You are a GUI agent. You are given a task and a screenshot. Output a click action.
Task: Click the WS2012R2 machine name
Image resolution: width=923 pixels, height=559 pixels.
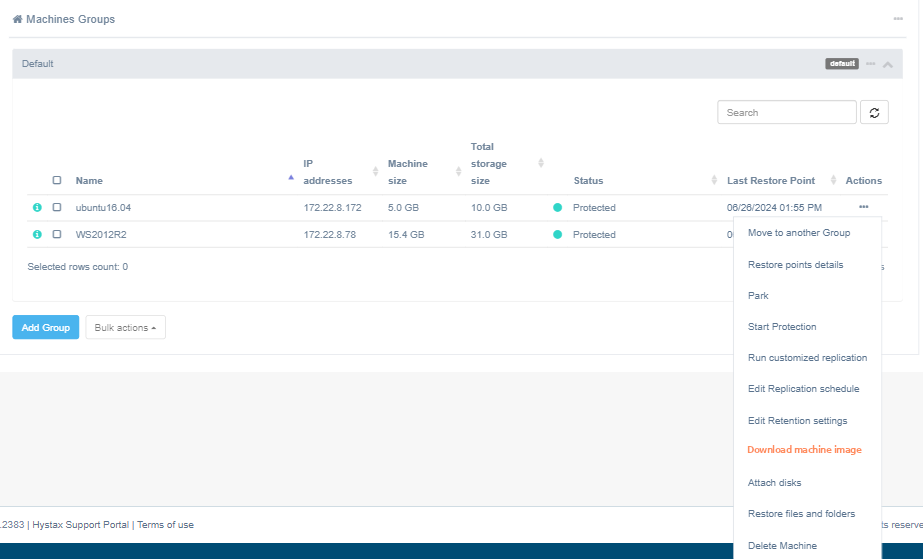pyautogui.click(x=101, y=235)
